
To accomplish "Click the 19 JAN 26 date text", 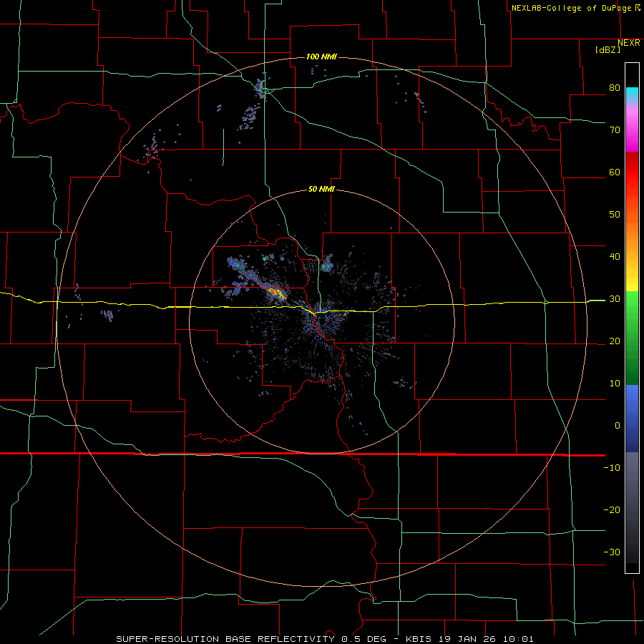I will click(467, 639).
